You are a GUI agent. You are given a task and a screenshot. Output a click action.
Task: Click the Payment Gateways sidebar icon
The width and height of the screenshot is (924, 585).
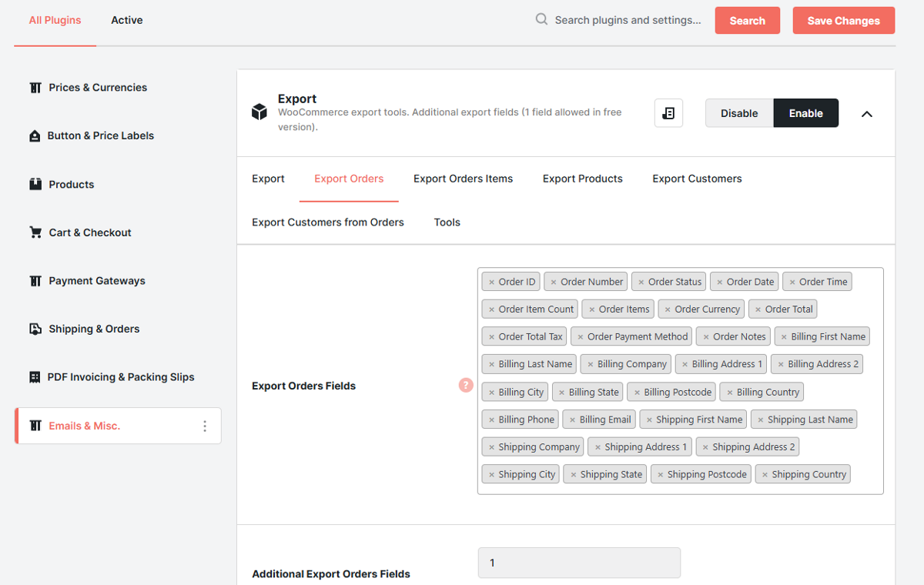click(35, 281)
